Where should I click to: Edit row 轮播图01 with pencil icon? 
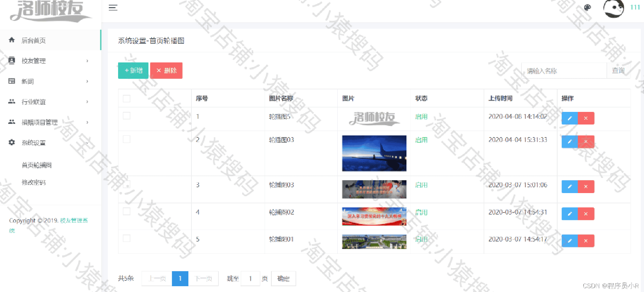(x=570, y=241)
